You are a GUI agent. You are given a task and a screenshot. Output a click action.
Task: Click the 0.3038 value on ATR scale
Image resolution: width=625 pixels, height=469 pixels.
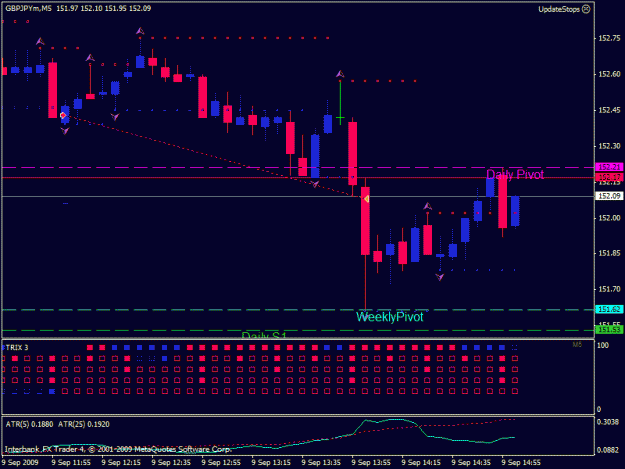click(608, 422)
